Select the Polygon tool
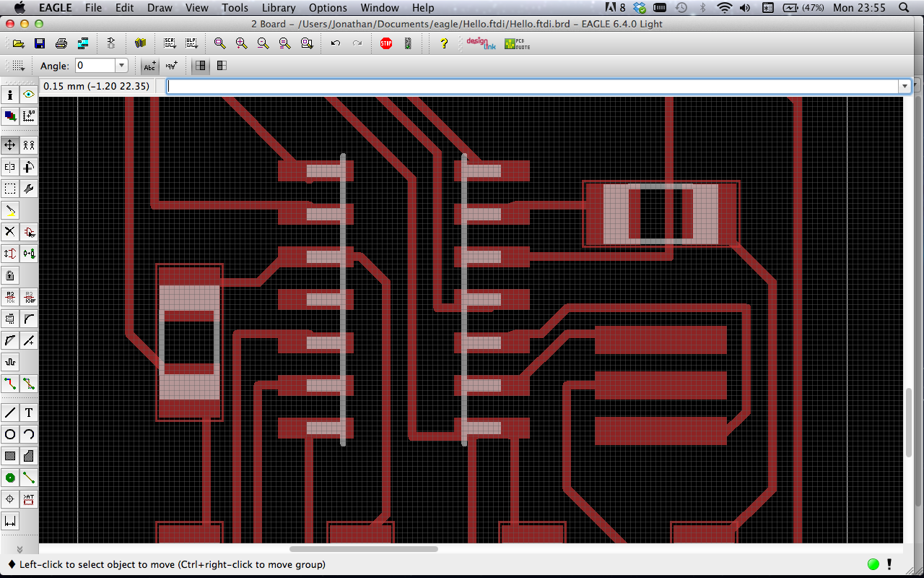Viewport: 924px width, 578px height. 29,456
